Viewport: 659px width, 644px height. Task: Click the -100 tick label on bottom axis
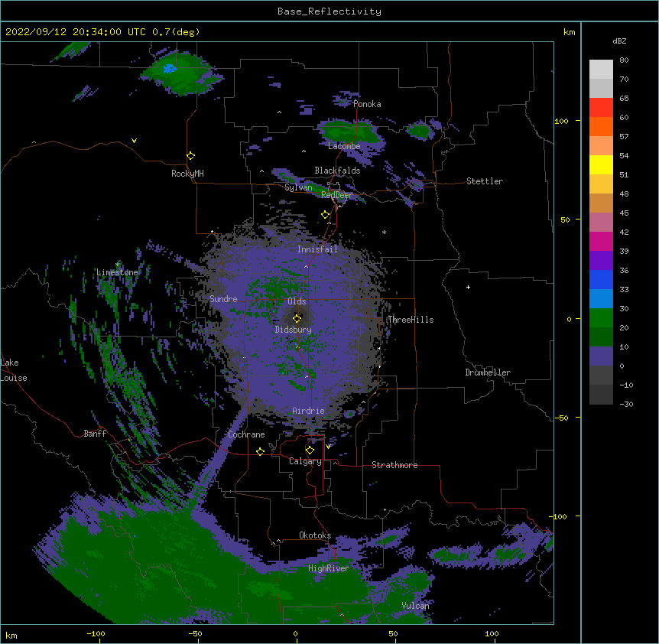point(96,633)
